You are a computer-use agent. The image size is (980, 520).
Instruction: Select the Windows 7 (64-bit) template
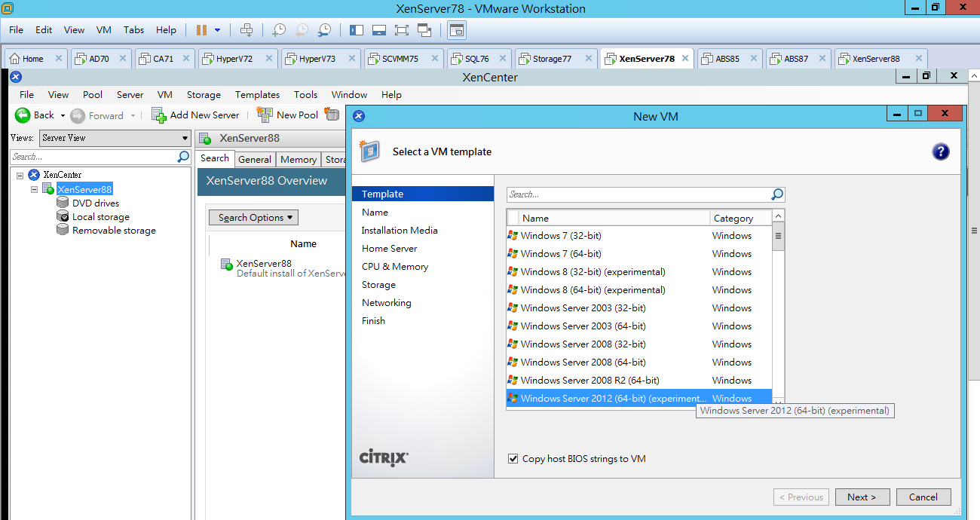pyautogui.click(x=639, y=254)
